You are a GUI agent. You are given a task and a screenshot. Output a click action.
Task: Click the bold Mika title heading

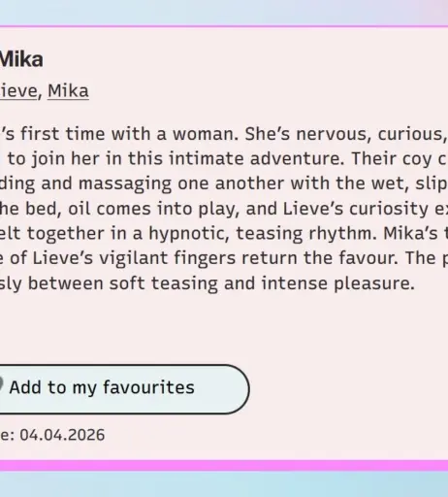(21, 59)
